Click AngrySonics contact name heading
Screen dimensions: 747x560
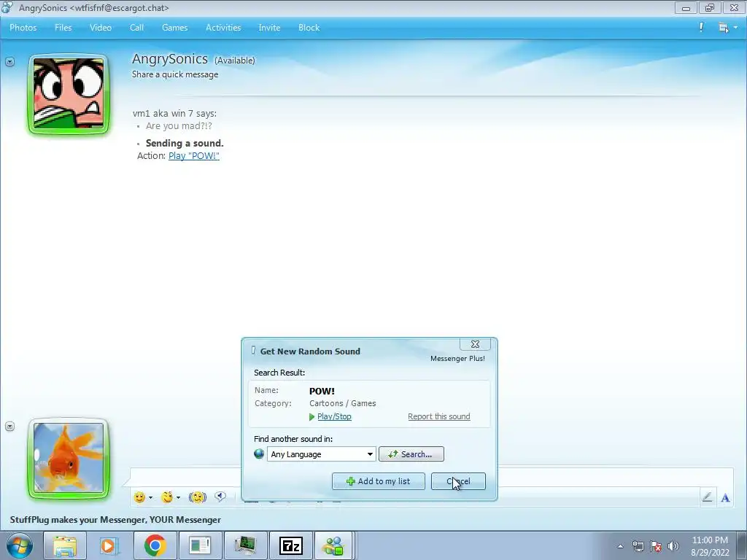click(169, 59)
